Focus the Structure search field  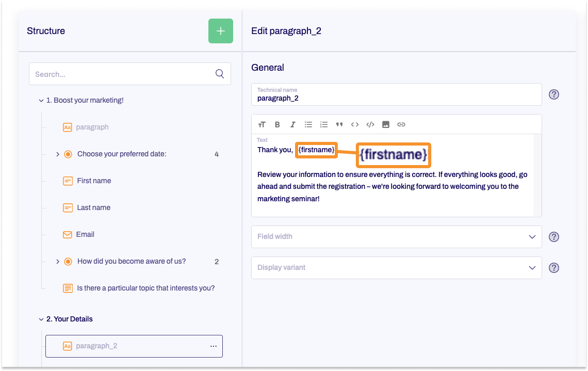coord(130,74)
